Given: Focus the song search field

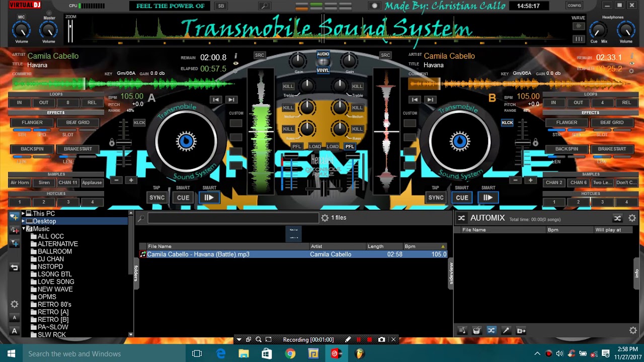Looking at the screenshot, I should 233,218.
